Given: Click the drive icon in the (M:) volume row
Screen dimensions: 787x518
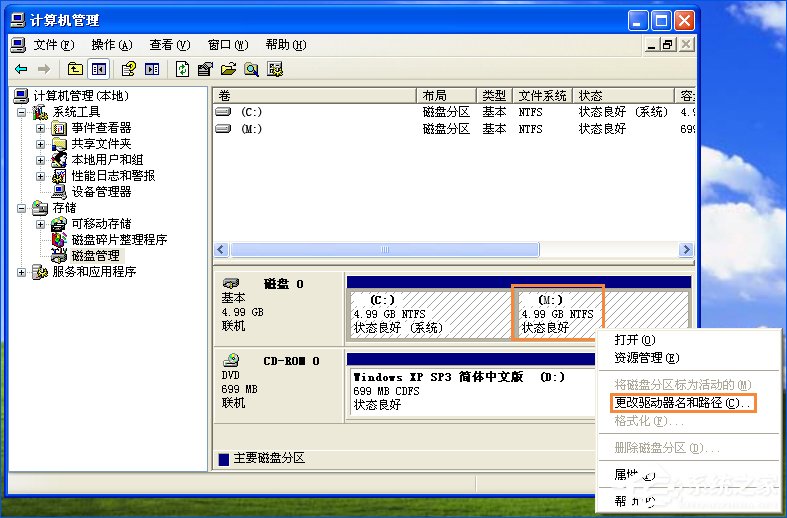Looking at the screenshot, I should (x=223, y=128).
